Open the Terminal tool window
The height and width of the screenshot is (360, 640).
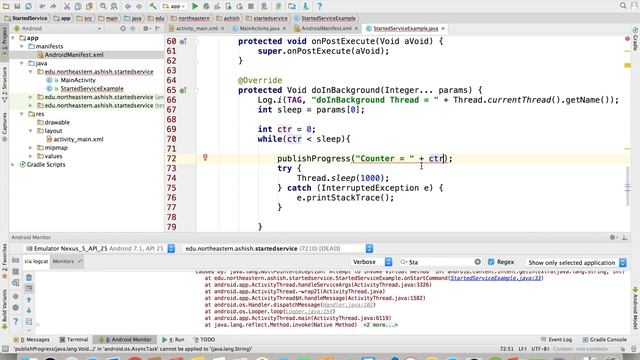74,340
